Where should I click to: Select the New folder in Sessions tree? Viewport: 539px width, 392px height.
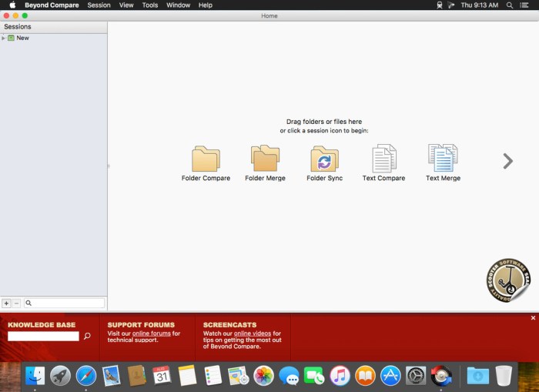(22, 38)
